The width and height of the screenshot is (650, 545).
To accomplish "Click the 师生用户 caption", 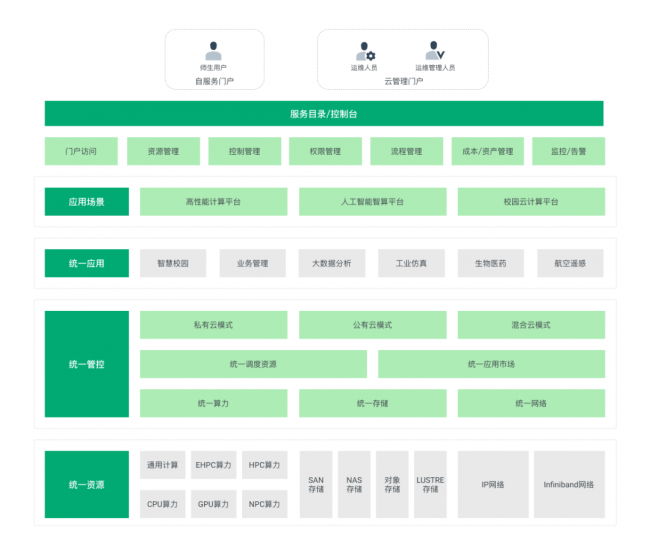I will (213, 68).
